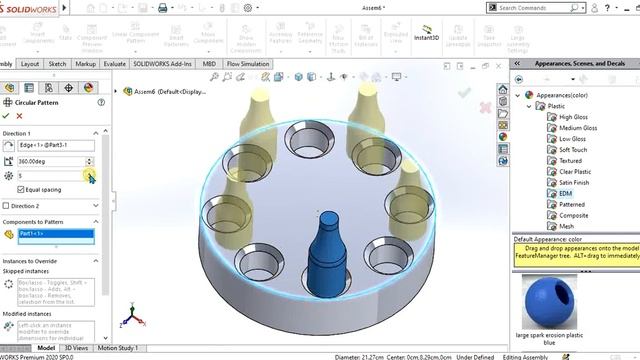Click the Zoom to Fit magnifier icon

tap(214, 77)
